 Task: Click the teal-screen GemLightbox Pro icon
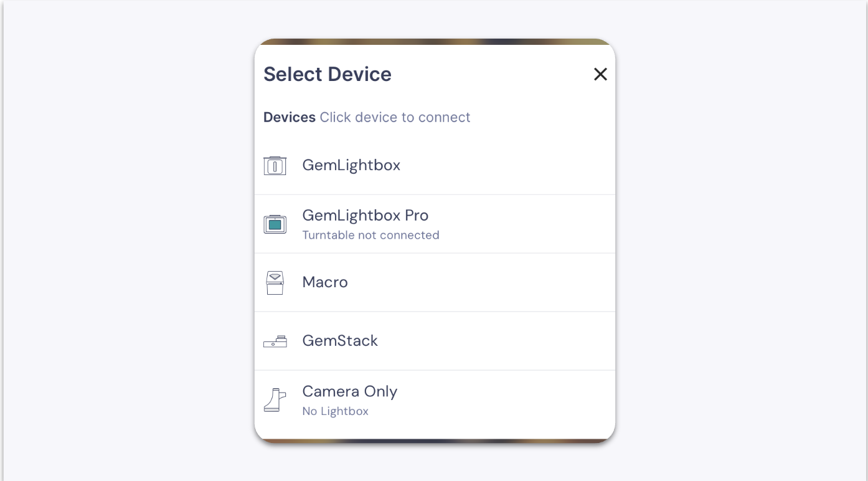(x=275, y=224)
